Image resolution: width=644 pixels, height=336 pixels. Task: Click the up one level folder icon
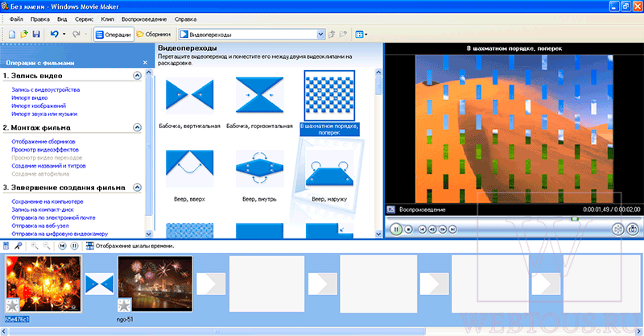coord(332,35)
